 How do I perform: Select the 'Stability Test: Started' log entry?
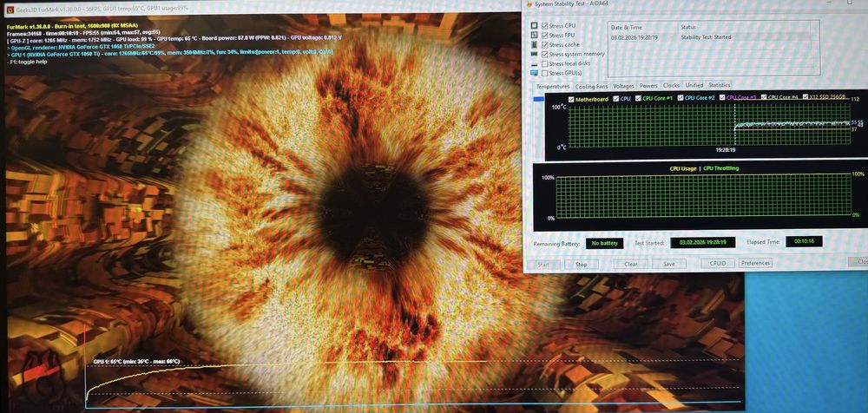[x=706, y=37]
